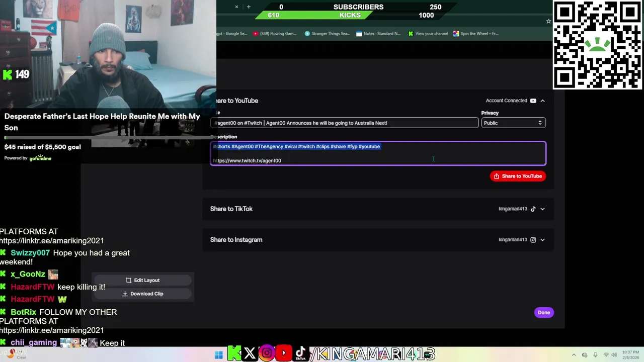644x362 pixels.
Task: Click the TikTok icon in Share row
Action: (x=533, y=209)
